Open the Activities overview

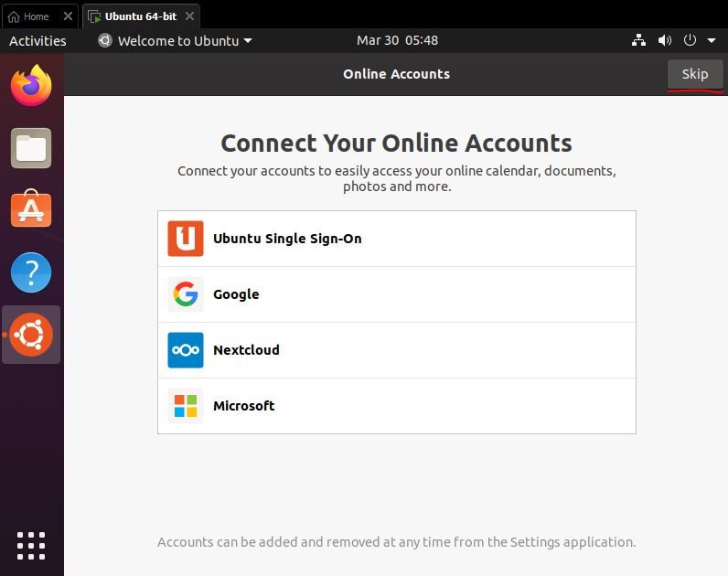[x=37, y=41]
